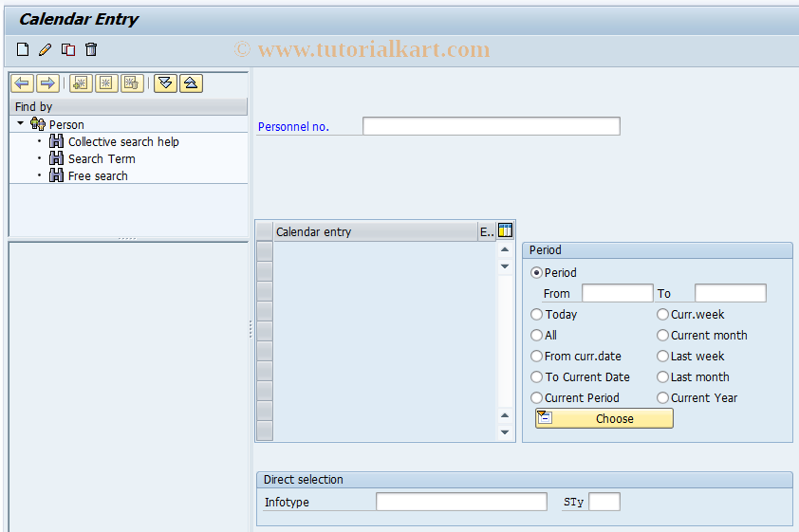This screenshot has height=532, width=799.
Task: Select the Last month radio button
Action: click(x=662, y=377)
